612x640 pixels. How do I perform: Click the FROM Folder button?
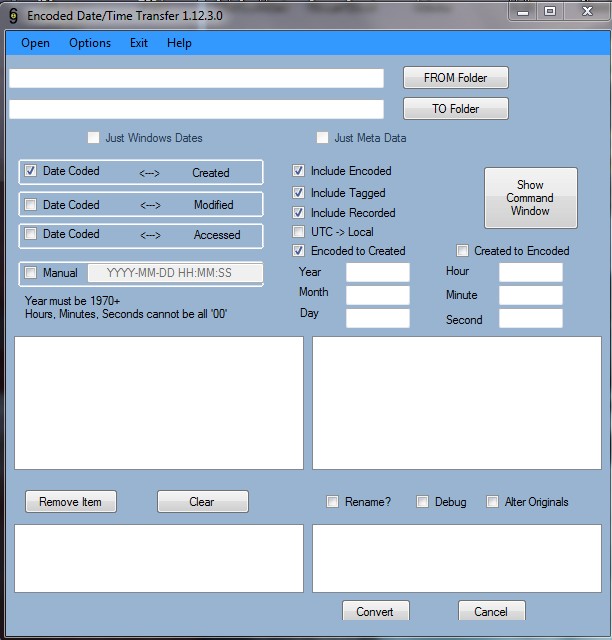(x=456, y=78)
